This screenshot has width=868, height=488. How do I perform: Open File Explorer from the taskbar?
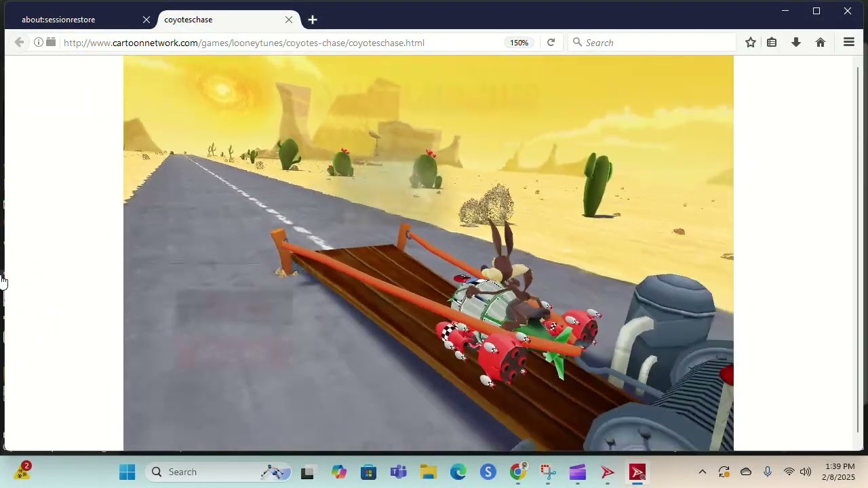point(428,472)
